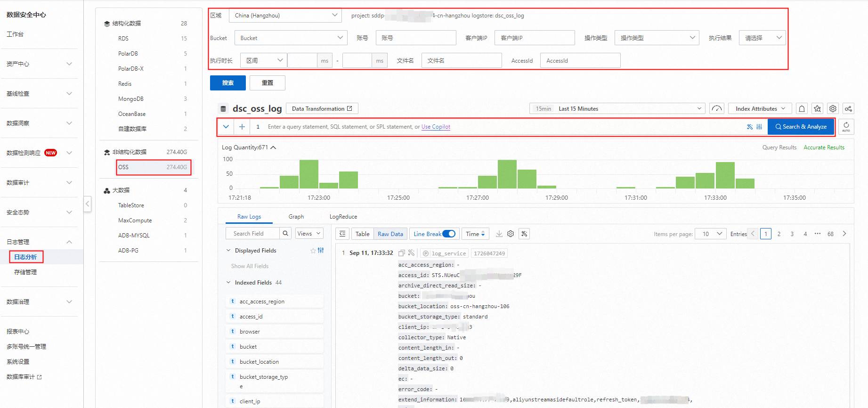Click the search field magnifier icon
This screenshot has height=408, width=868.
(285, 234)
